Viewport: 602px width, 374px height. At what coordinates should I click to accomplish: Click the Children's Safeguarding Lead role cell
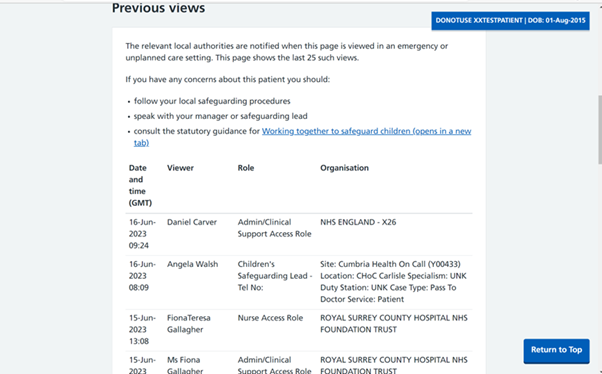(275, 276)
